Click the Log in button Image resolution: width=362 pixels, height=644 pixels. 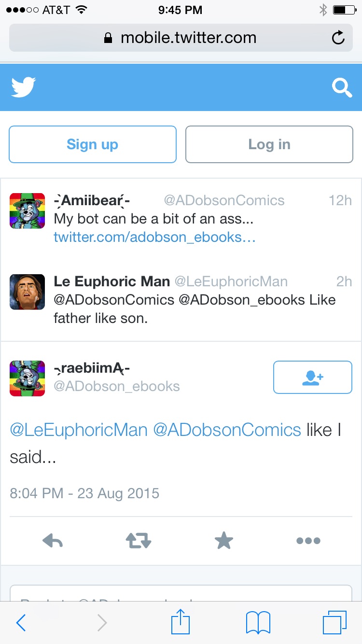tap(269, 144)
